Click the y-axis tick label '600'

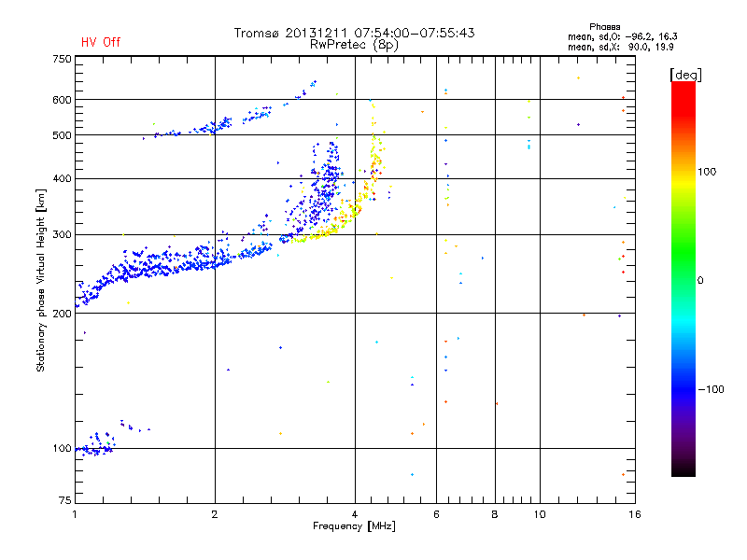click(x=62, y=100)
